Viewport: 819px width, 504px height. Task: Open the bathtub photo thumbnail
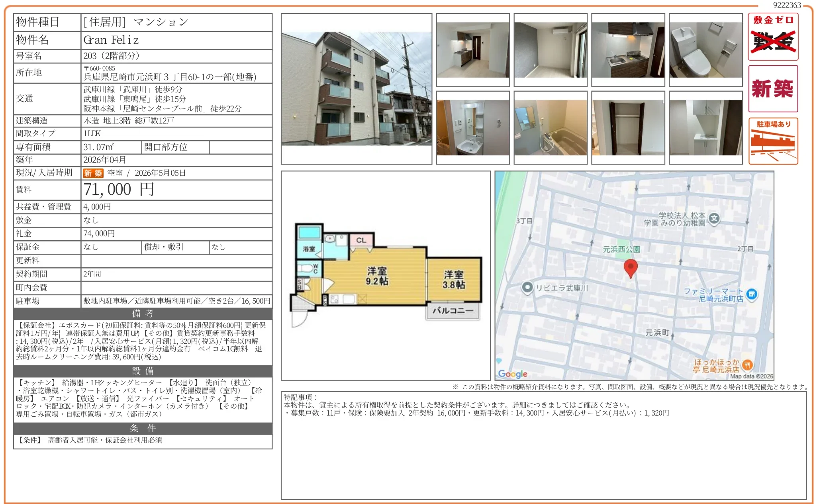tap(550, 127)
